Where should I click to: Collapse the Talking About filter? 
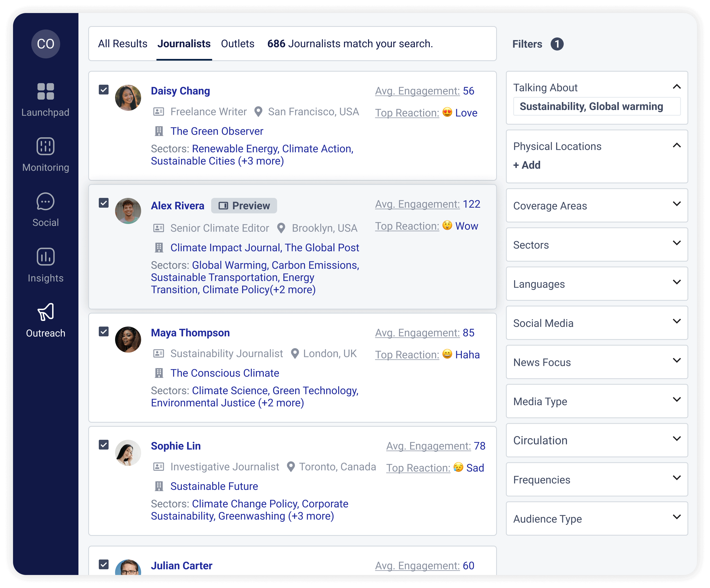pos(677,87)
